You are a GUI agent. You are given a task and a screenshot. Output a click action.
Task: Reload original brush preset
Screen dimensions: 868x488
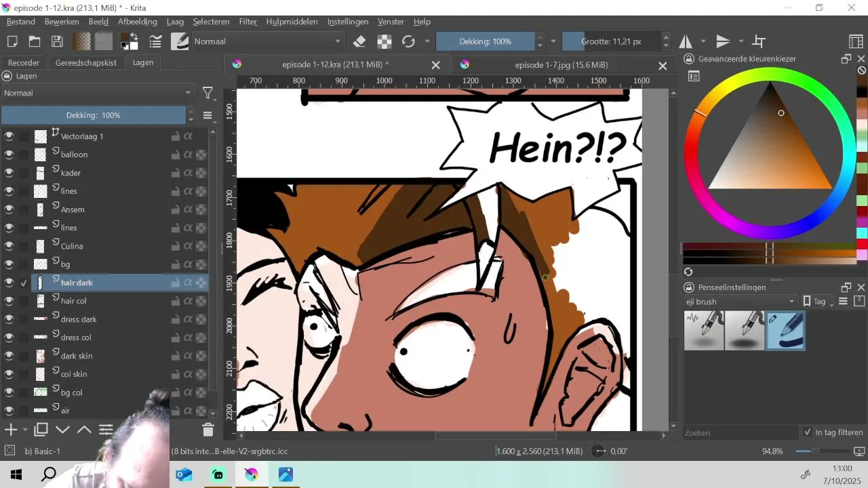(408, 41)
